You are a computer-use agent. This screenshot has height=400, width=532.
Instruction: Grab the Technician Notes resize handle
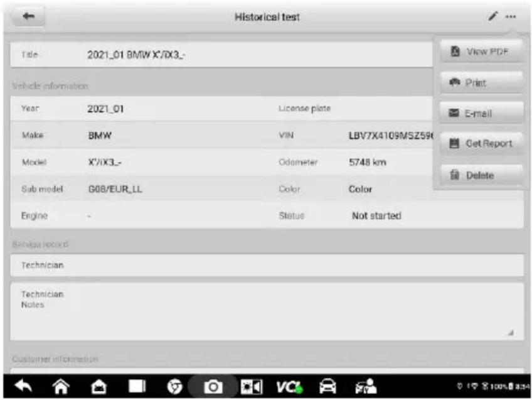pos(511,333)
